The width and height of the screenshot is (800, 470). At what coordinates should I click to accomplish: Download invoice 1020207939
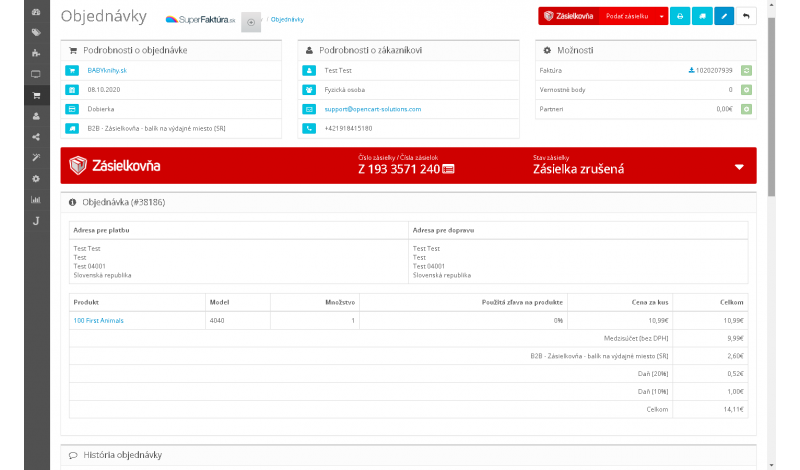pos(711,70)
